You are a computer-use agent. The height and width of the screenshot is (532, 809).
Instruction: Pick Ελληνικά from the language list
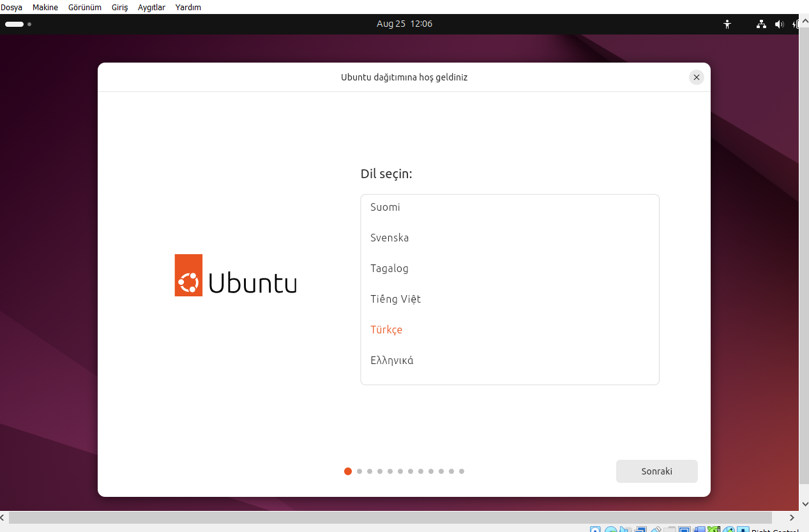pos(510,360)
